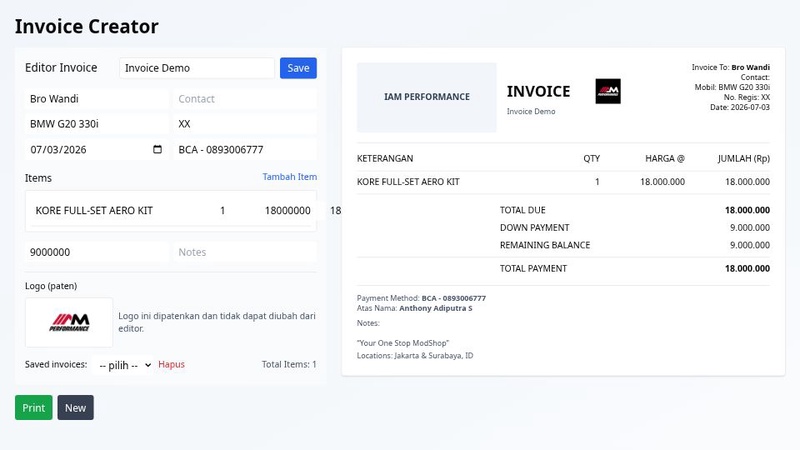This screenshot has width=800, height=450.
Task: Open the date picker calendar icon
Action: pos(157,149)
